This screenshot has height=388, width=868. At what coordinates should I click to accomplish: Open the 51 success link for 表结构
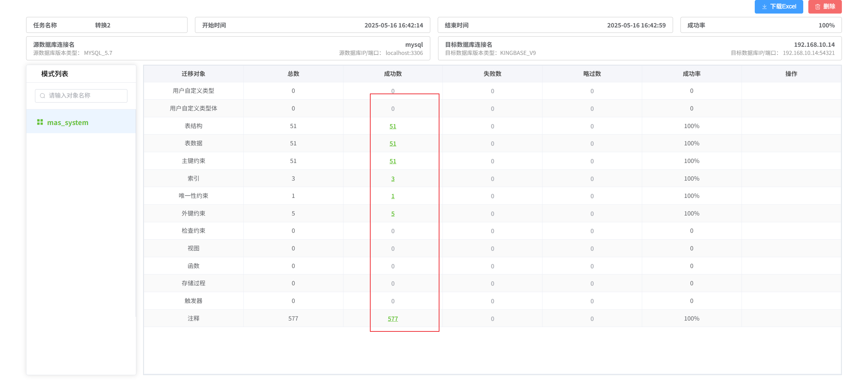tap(393, 126)
